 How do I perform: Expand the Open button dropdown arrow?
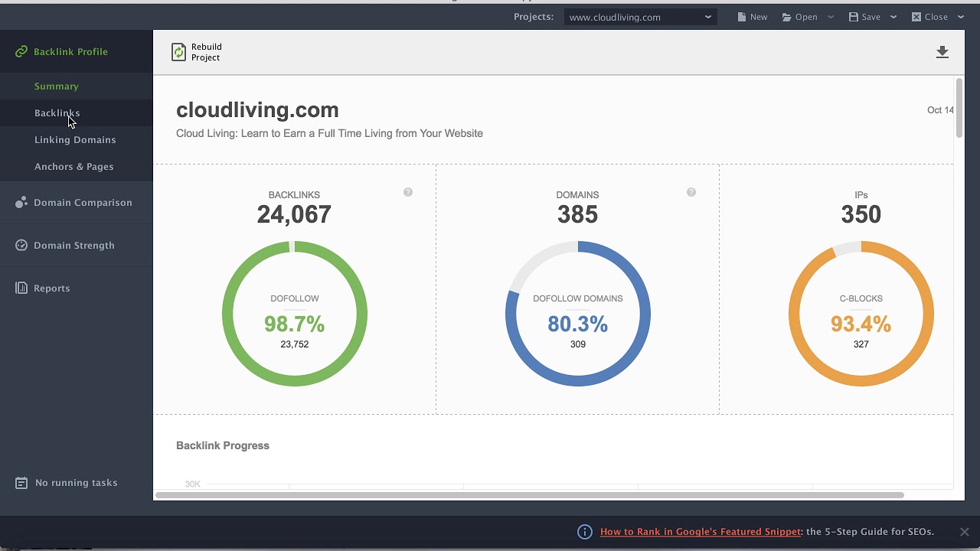831,17
